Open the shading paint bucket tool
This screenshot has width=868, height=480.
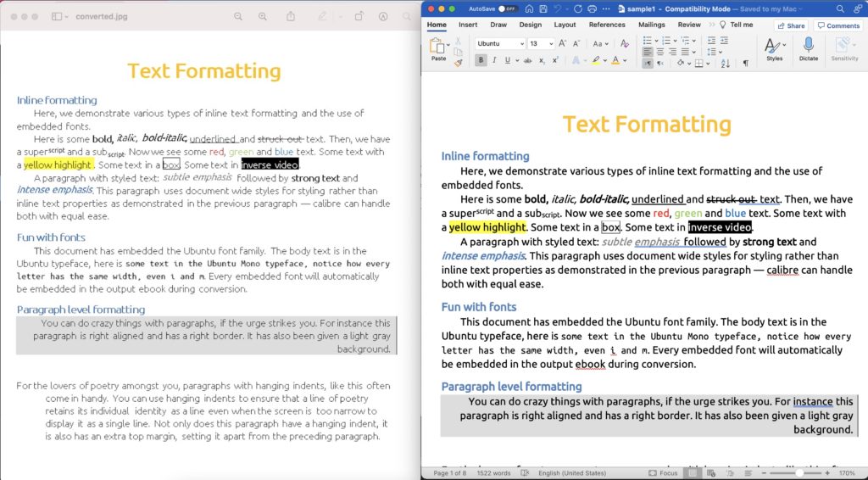coord(681,63)
